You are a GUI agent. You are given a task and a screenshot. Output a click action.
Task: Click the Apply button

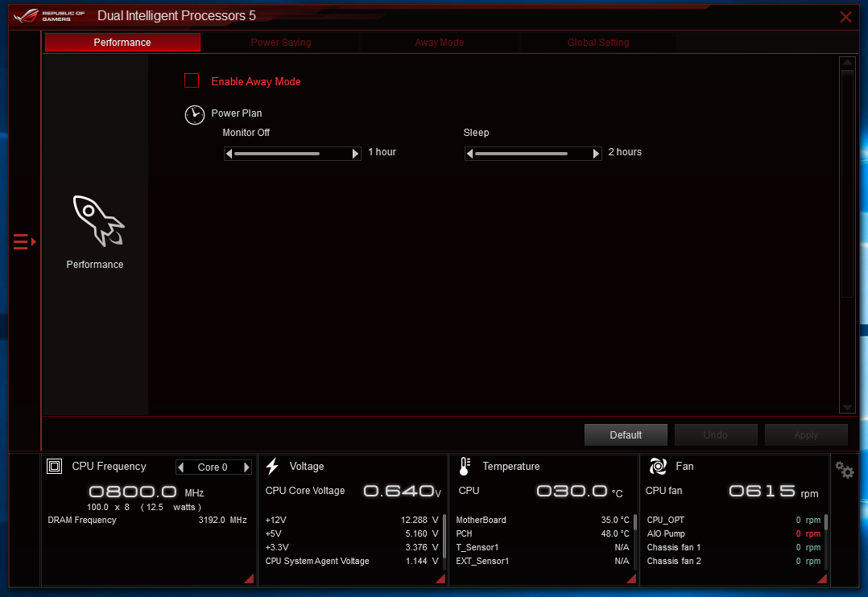806,435
